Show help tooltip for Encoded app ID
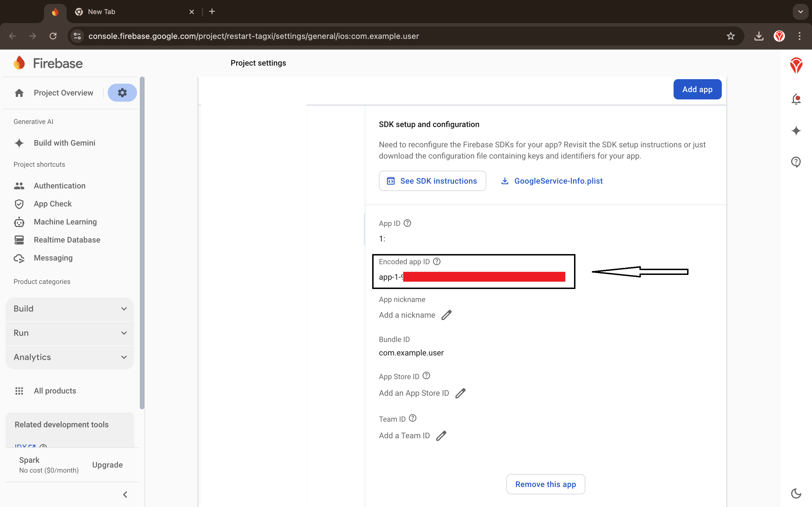The height and width of the screenshot is (507, 812). coord(436,261)
